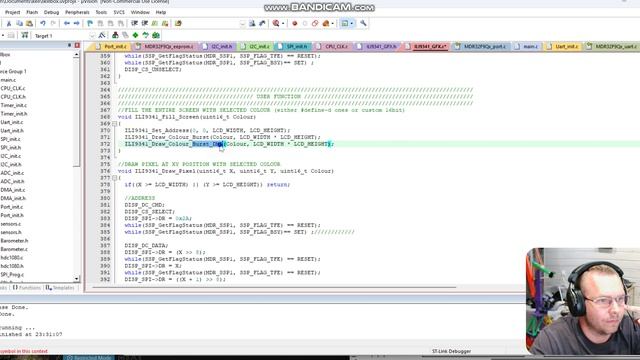Select Barometer.h in the project tree
The height and width of the screenshot is (360, 640).
click(x=14, y=241)
